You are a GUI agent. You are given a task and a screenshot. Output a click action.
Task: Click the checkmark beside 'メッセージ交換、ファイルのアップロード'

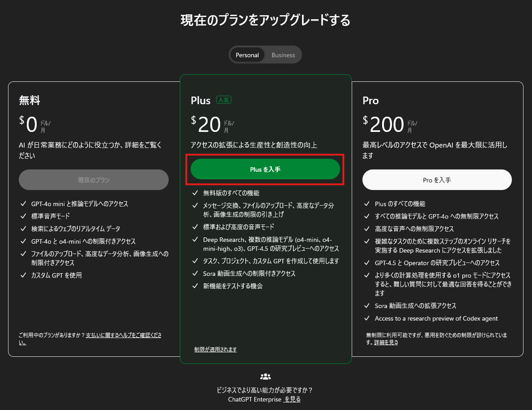tap(195, 206)
